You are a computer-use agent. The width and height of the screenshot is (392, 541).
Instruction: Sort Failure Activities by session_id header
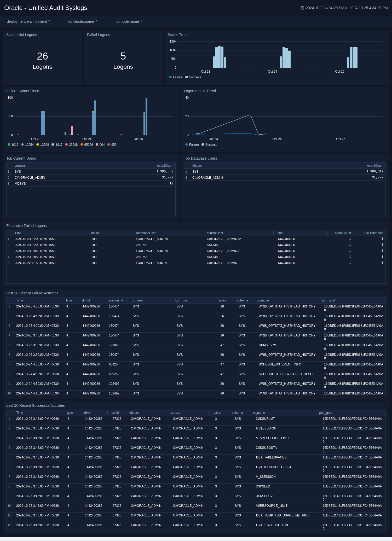click(116, 300)
